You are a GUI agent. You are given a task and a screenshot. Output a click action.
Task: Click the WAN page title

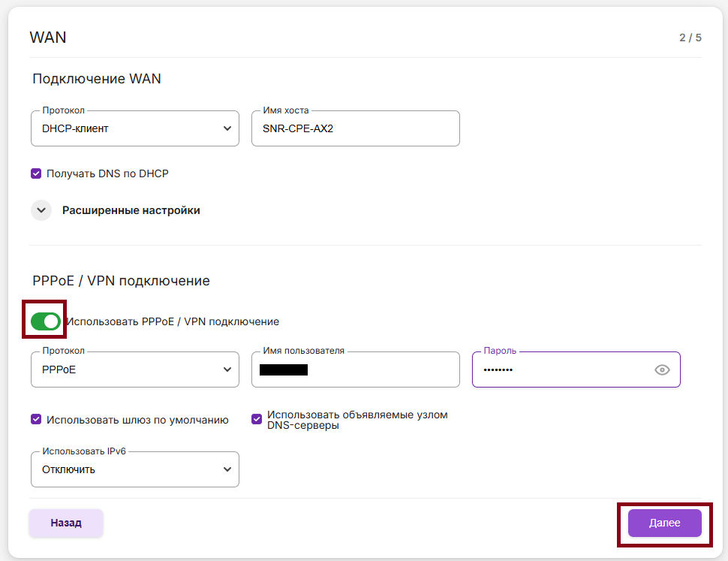point(48,38)
